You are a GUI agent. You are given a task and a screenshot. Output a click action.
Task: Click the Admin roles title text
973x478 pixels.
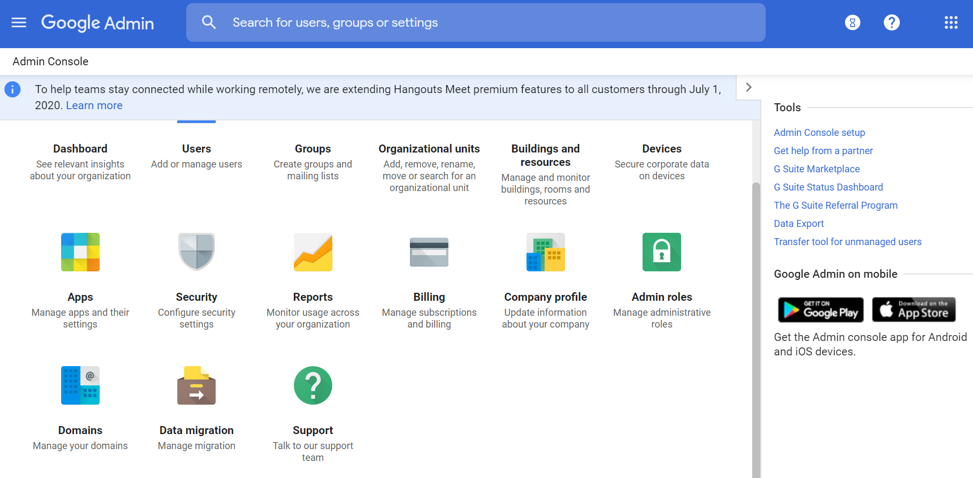pos(661,297)
